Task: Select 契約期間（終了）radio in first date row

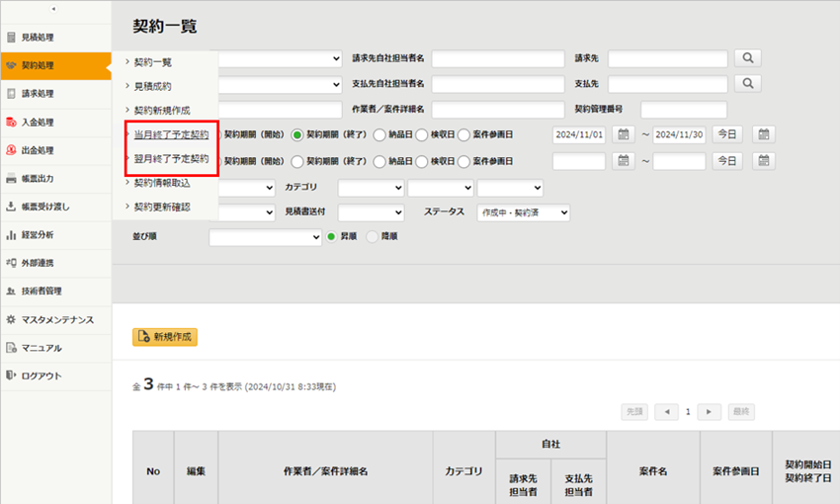Action: (296, 134)
